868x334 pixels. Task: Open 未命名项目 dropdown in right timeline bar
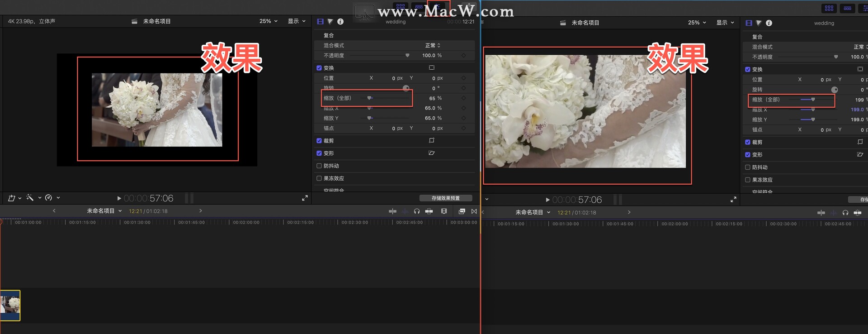(533, 212)
